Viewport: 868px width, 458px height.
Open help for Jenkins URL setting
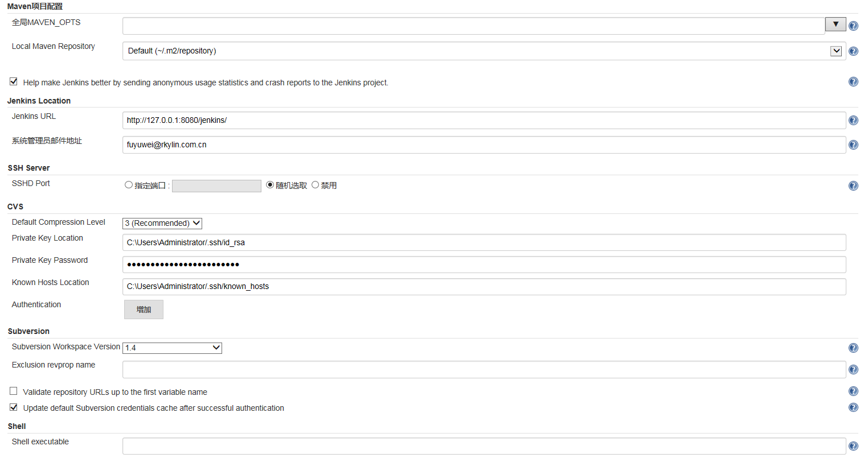click(x=853, y=120)
